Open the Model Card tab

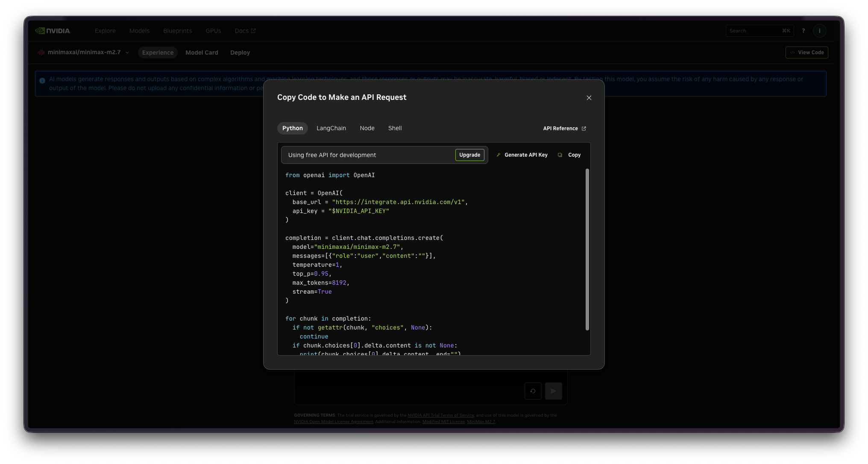point(202,53)
